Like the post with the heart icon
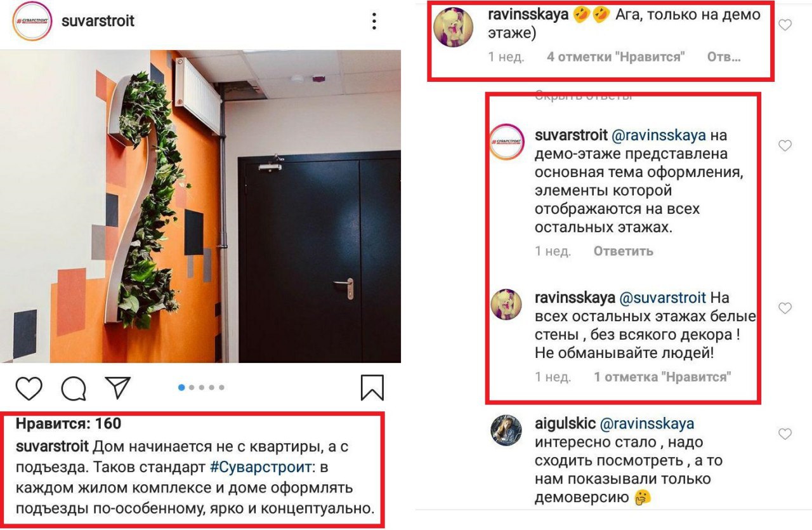 point(29,388)
